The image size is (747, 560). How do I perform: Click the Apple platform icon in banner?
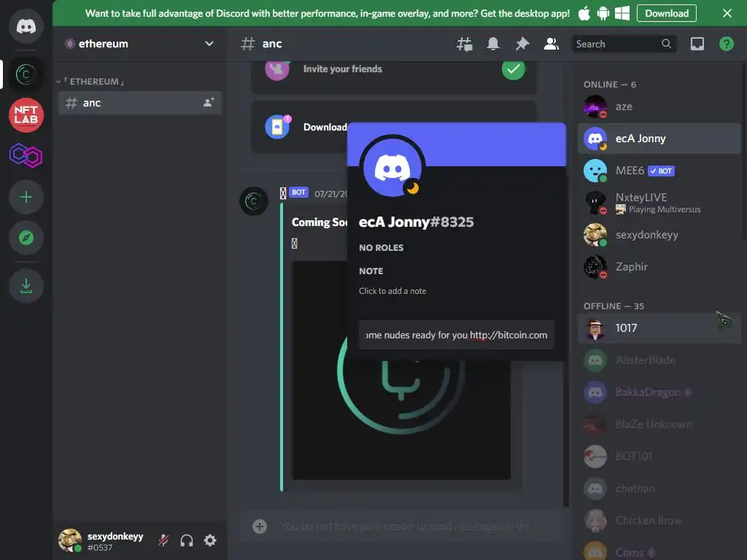click(584, 13)
